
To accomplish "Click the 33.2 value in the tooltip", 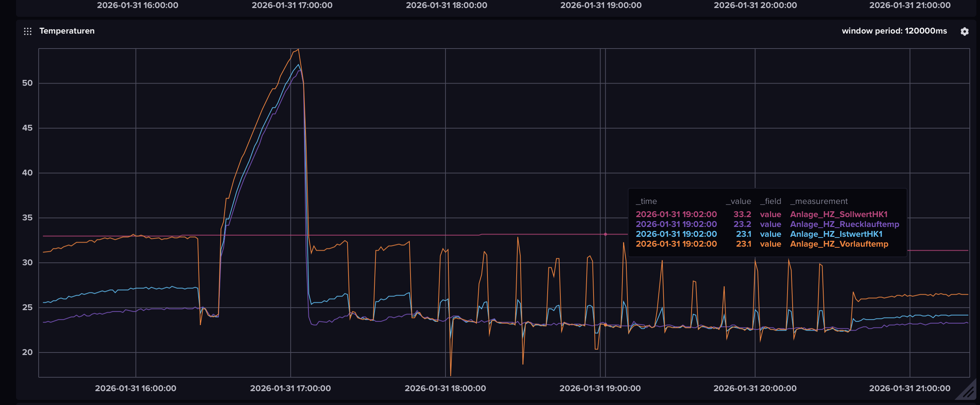I will tap(742, 214).
